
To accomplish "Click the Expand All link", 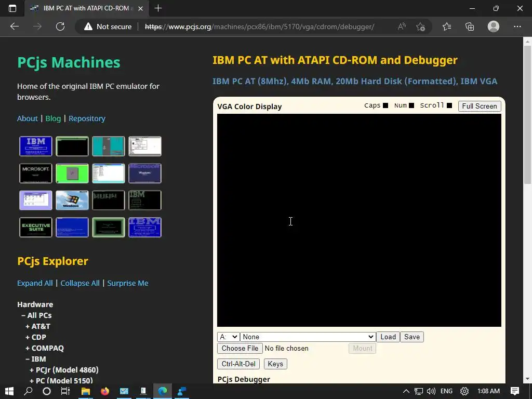I will point(35,283).
